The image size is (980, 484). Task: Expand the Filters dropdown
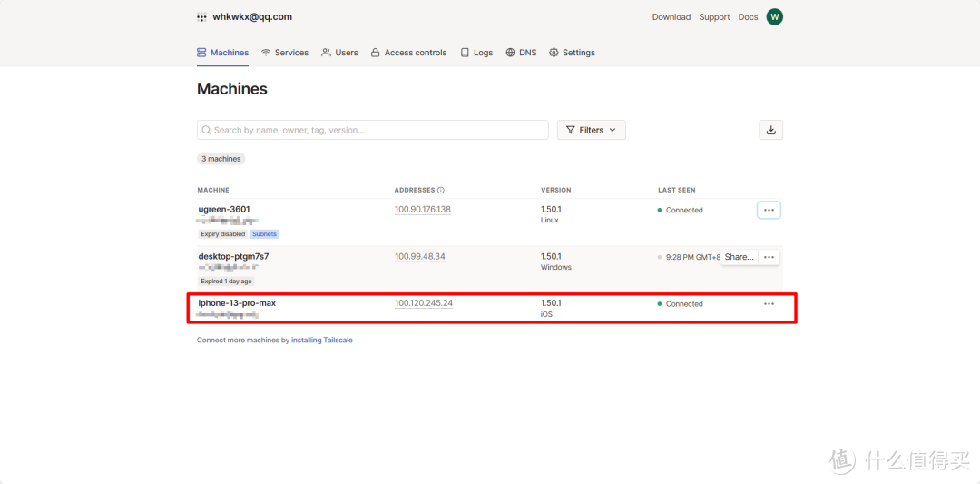tap(591, 130)
